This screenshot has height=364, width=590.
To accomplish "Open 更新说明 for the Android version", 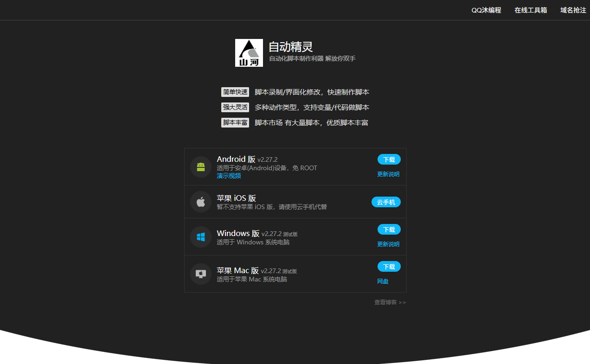I will click(x=388, y=174).
